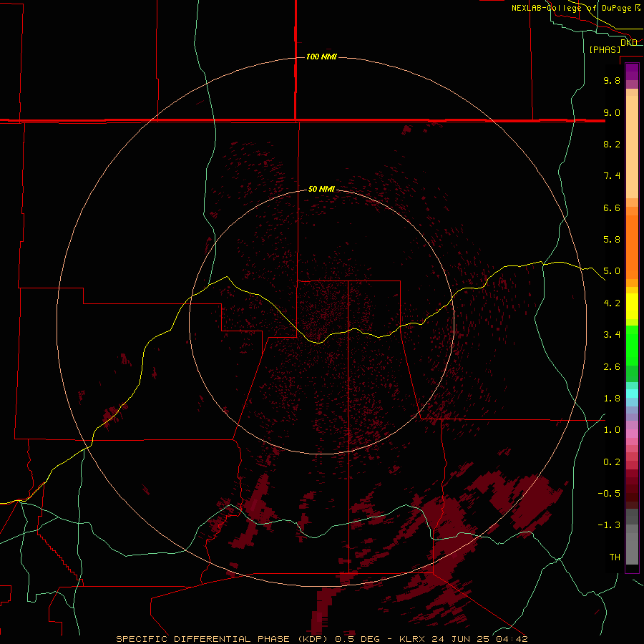This screenshot has width=644, height=644.
Task: Pick the bright green color scale segment
Action: coord(632,345)
